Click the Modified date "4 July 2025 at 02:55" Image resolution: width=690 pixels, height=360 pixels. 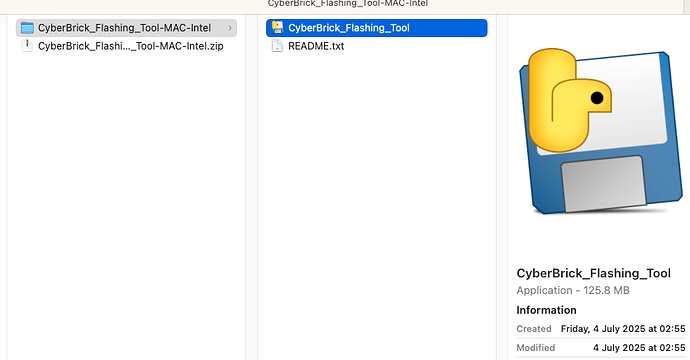(x=639, y=348)
